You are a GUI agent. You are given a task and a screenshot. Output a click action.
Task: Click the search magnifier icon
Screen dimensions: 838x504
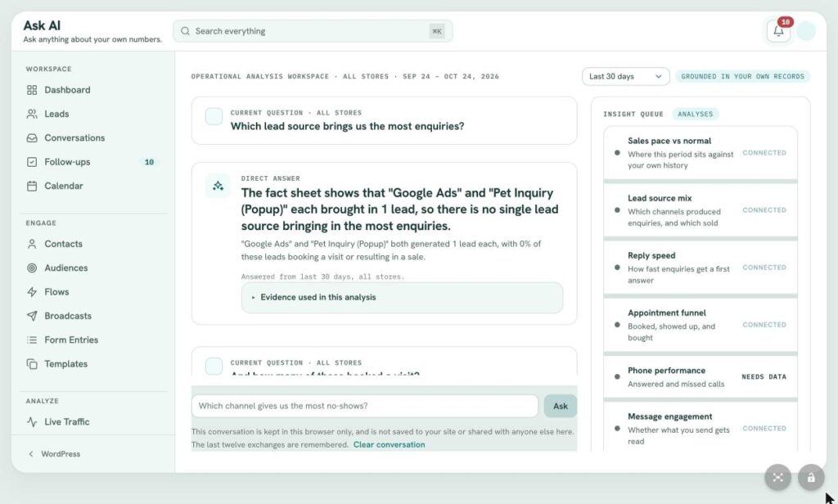pos(185,31)
